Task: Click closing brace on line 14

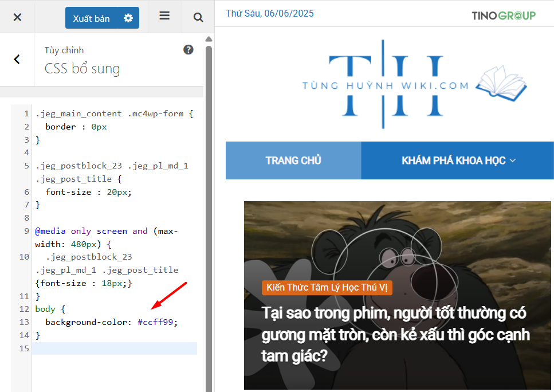Action: coord(38,335)
